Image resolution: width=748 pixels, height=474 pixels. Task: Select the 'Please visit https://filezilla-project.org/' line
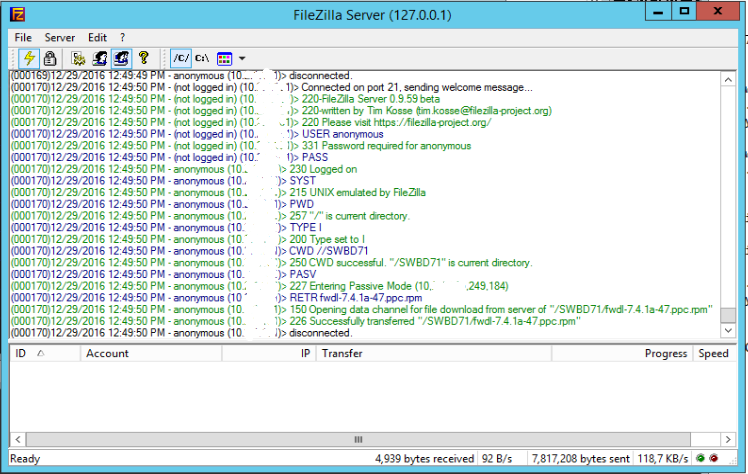pos(251,123)
